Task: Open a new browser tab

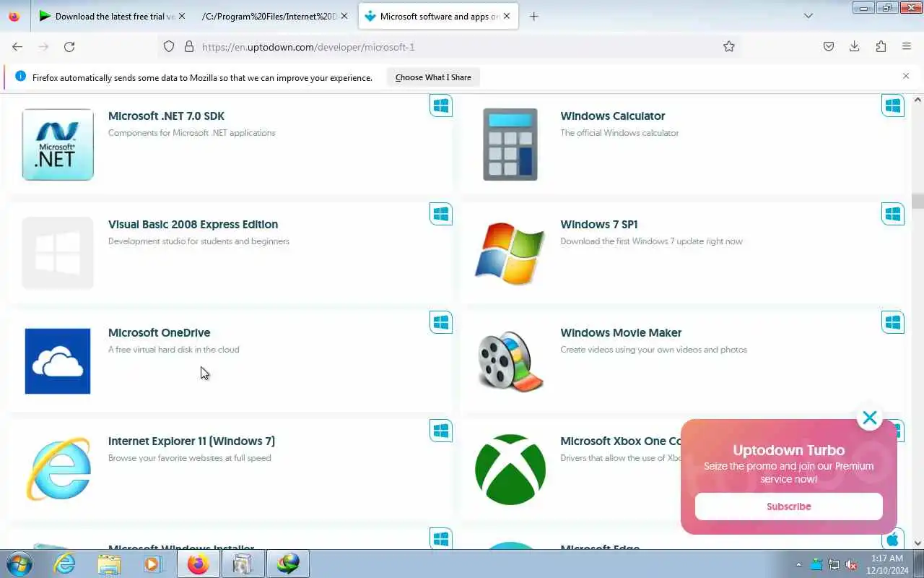Action: tap(533, 16)
